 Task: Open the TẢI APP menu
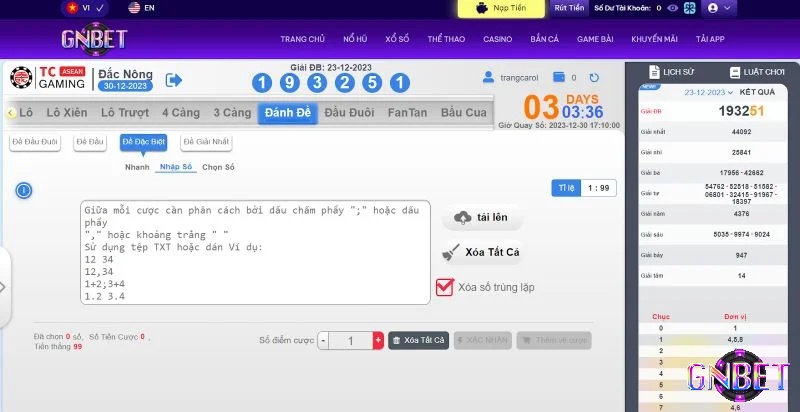710,39
